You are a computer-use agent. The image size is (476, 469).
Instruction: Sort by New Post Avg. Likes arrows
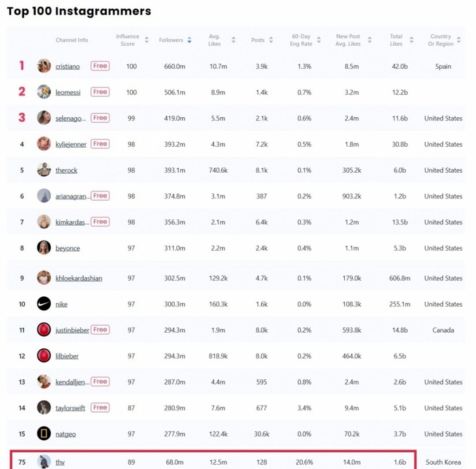[369, 40]
